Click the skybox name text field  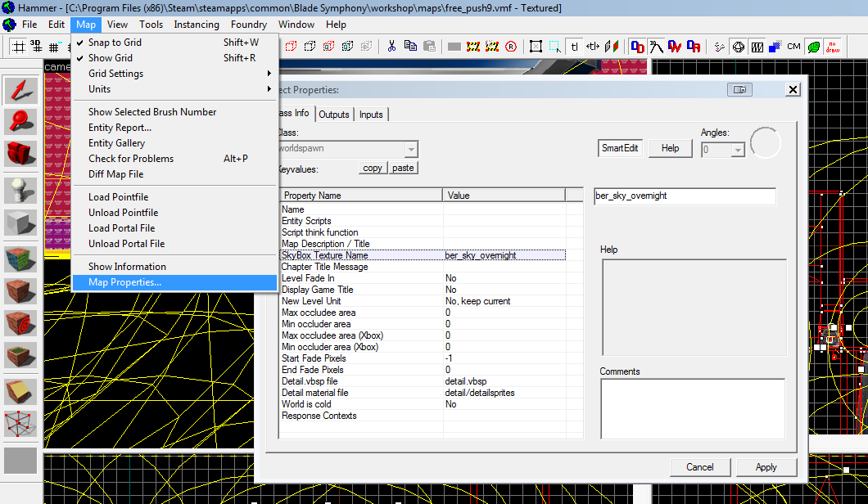click(x=684, y=196)
